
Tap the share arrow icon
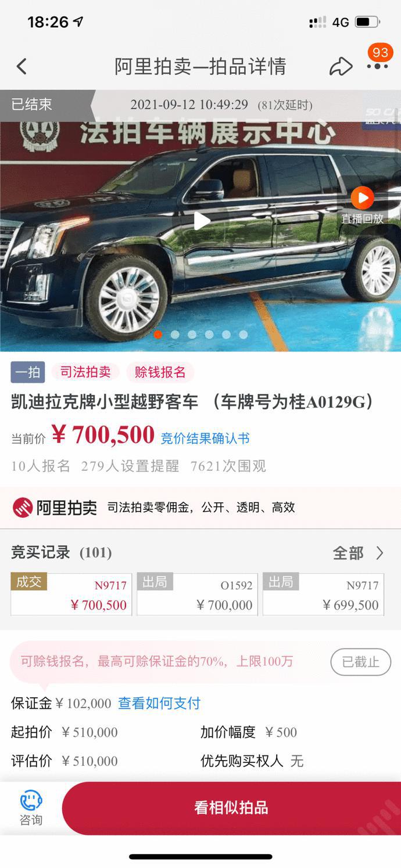pyautogui.click(x=341, y=66)
